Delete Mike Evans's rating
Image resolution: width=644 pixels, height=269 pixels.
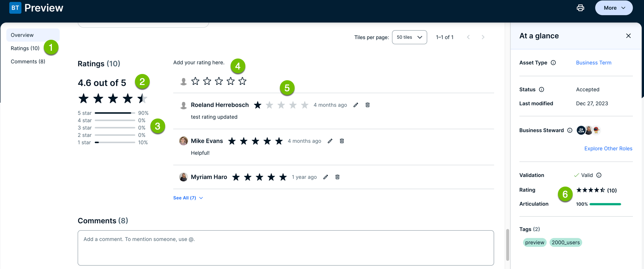342,141
